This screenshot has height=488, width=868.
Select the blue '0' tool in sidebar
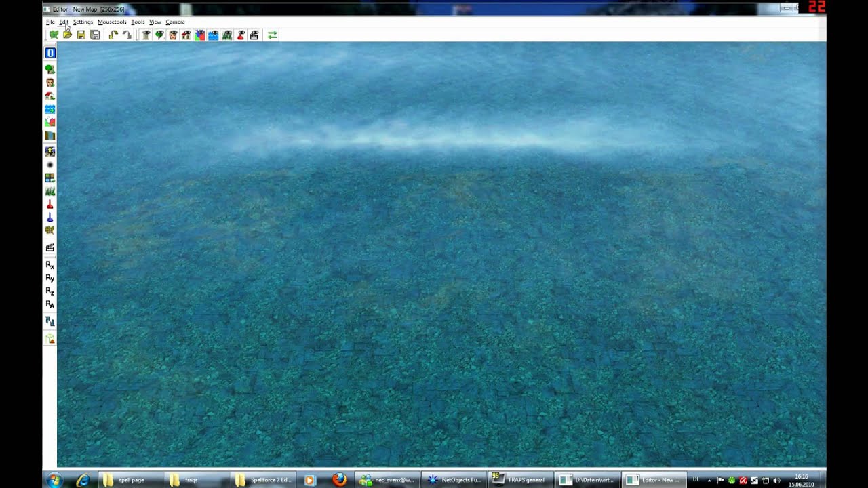click(50, 53)
